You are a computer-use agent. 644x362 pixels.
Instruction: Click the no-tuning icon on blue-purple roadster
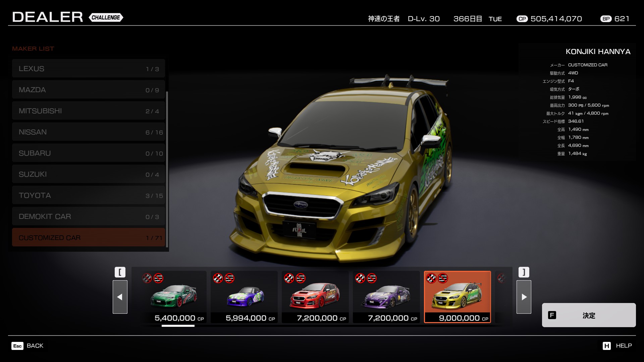(218, 278)
